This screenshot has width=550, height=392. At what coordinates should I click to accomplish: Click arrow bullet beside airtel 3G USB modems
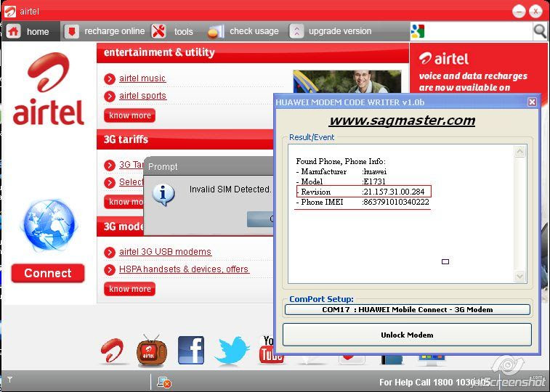pyautogui.click(x=110, y=252)
